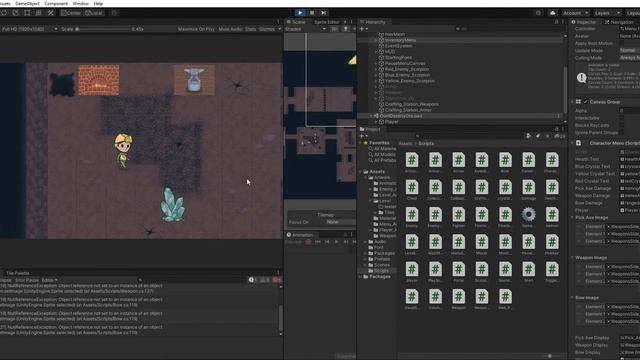Toggle the Interactable checkbox
This screenshot has width=640, height=360.
(622, 118)
